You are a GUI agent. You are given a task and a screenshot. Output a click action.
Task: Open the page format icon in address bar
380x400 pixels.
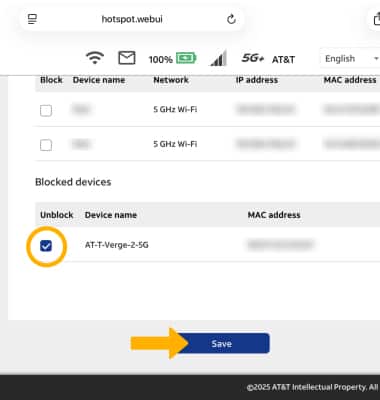coord(32,19)
